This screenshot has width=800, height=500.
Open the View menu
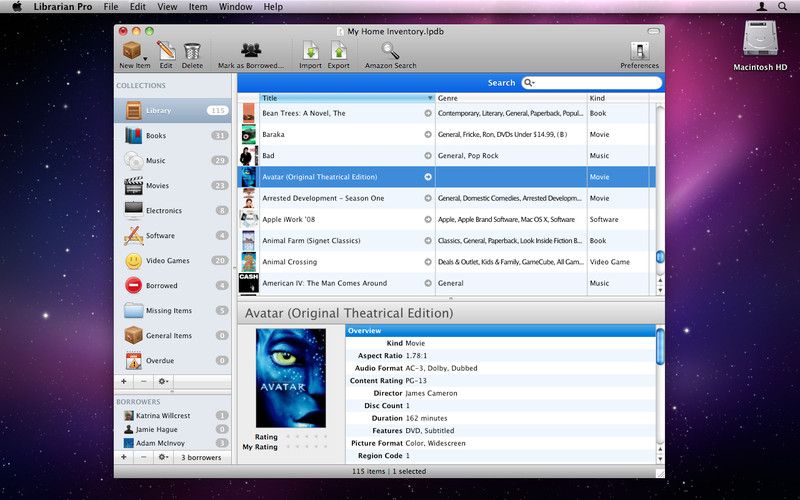point(167,7)
